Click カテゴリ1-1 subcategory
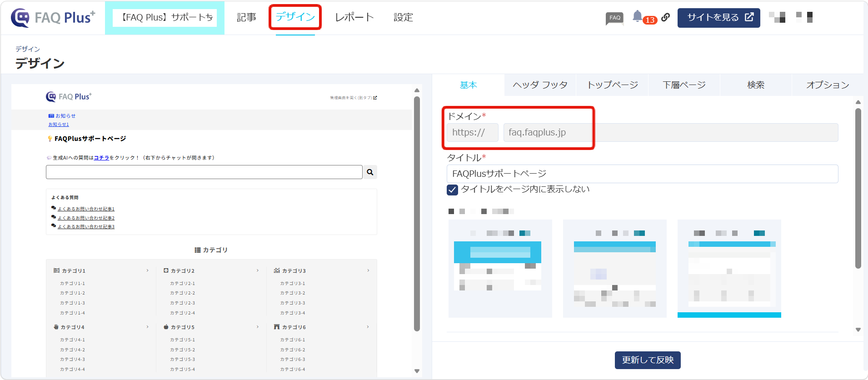Viewport: 868px width, 380px height. pyautogui.click(x=72, y=283)
